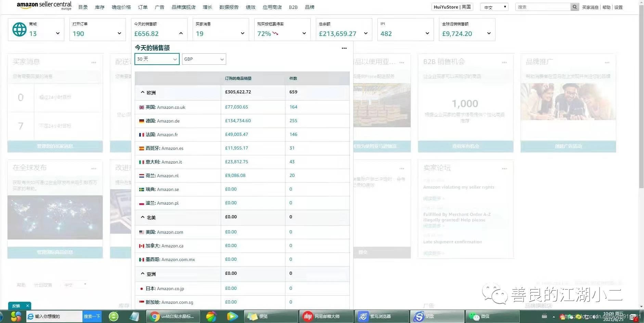Click the green 360 browser taskbar icon
Image resolution: width=644 pixels, height=323 pixels.
[114, 316]
